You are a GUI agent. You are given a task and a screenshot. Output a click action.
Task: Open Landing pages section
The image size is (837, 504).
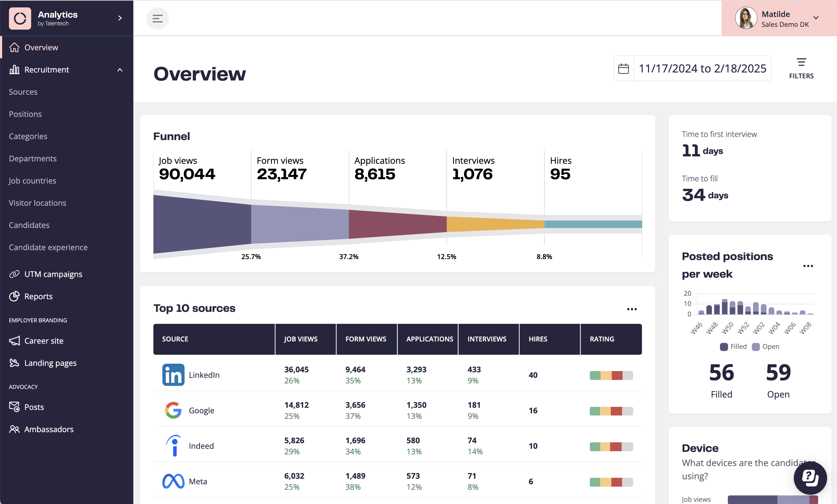tap(50, 363)
